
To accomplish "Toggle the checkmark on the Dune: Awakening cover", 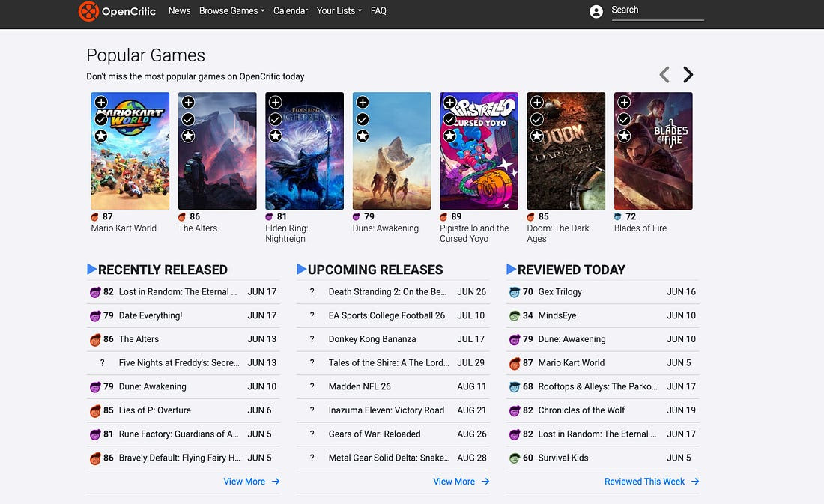I will click(363, 119).
